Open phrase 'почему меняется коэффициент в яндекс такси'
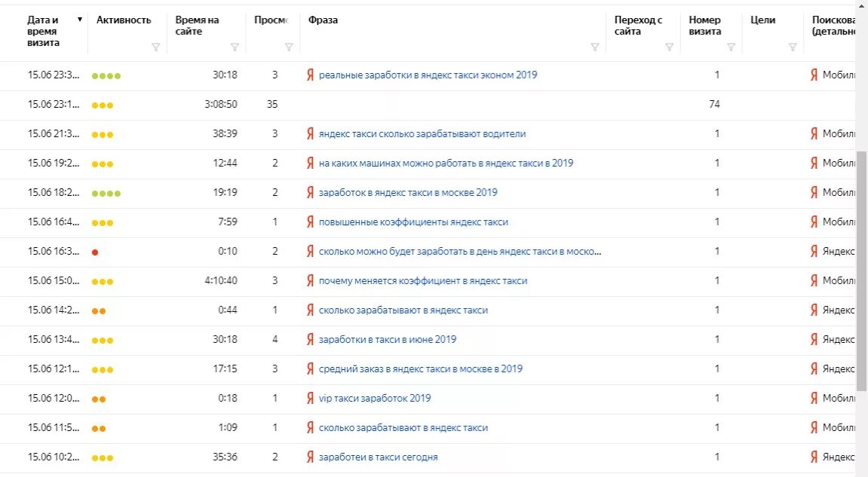The height and width of the screenshot is (477, 868). pos(423,280)
